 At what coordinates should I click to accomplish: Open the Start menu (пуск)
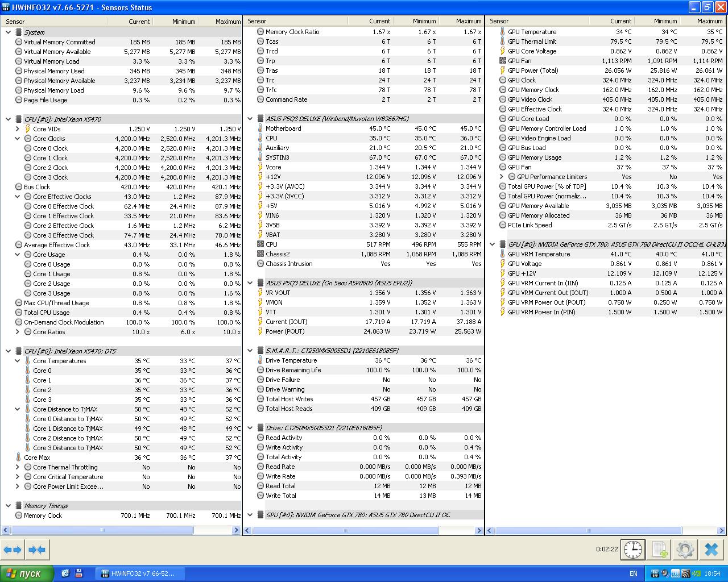pos(27,573)
